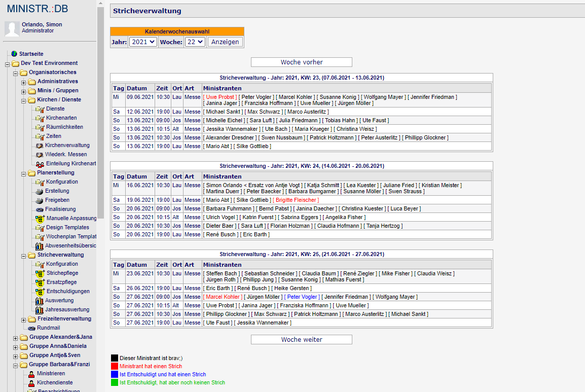Collapse the Kirchen / Dienste folder
The width and height of the screenshot is (585, 392).
point(23,101)
